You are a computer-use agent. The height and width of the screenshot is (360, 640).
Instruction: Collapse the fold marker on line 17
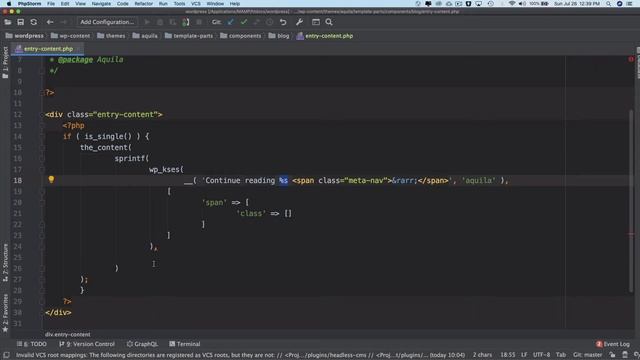42,169
